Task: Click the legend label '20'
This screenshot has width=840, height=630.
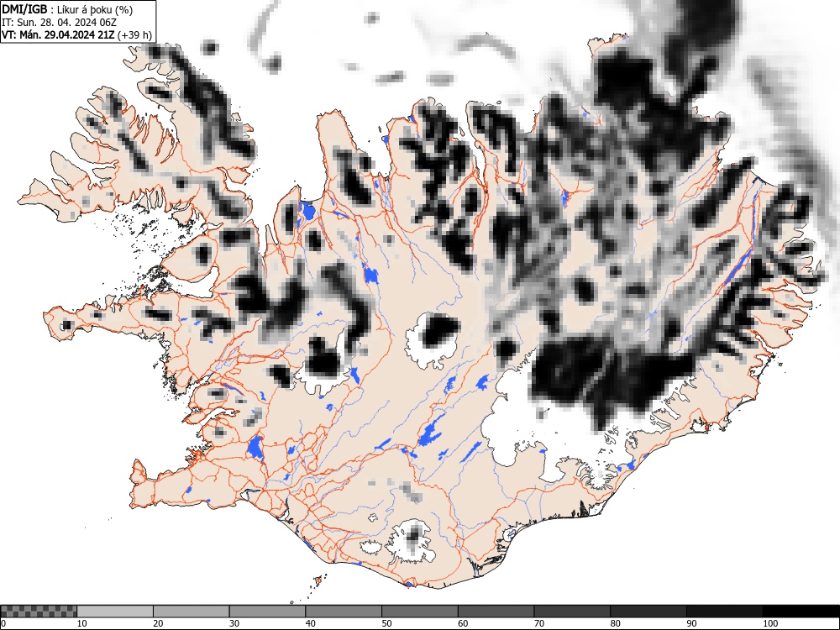Action: 158,623
